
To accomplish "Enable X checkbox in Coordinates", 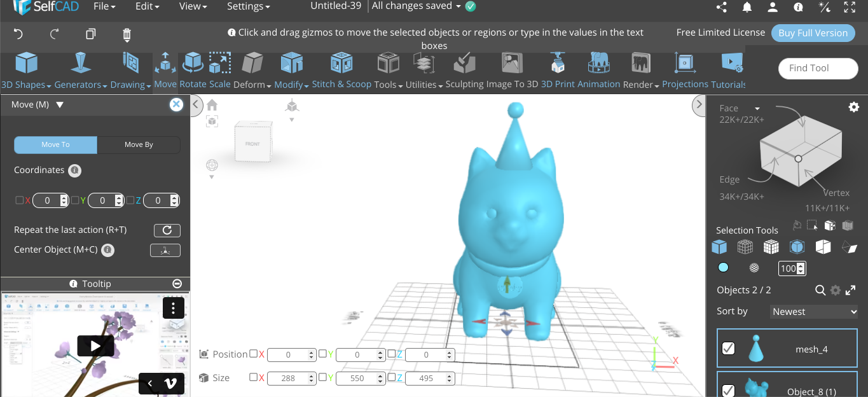I will 19,200.
